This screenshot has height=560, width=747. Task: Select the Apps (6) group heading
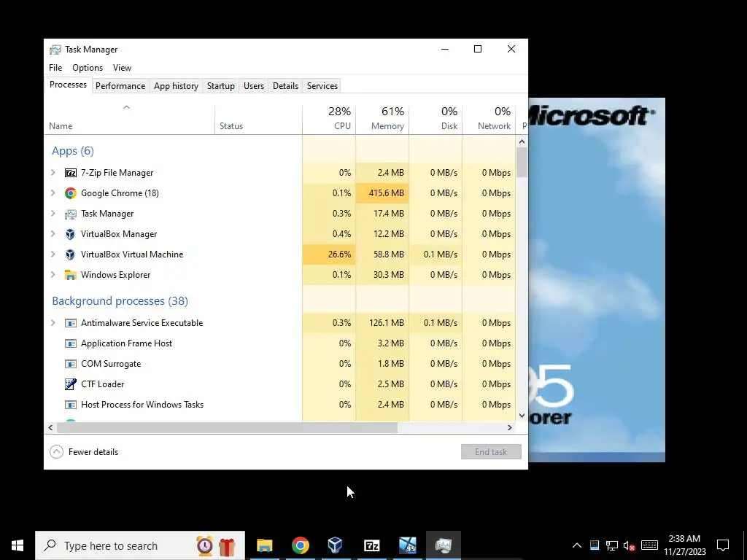(x=73, y=151)
